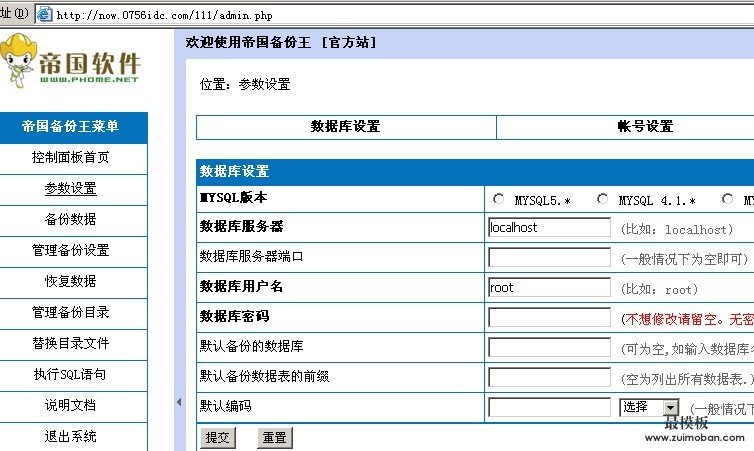Click the 重置 reset button
The height and width of the screenshot is (451, 754).
click(x=275, y=438)
